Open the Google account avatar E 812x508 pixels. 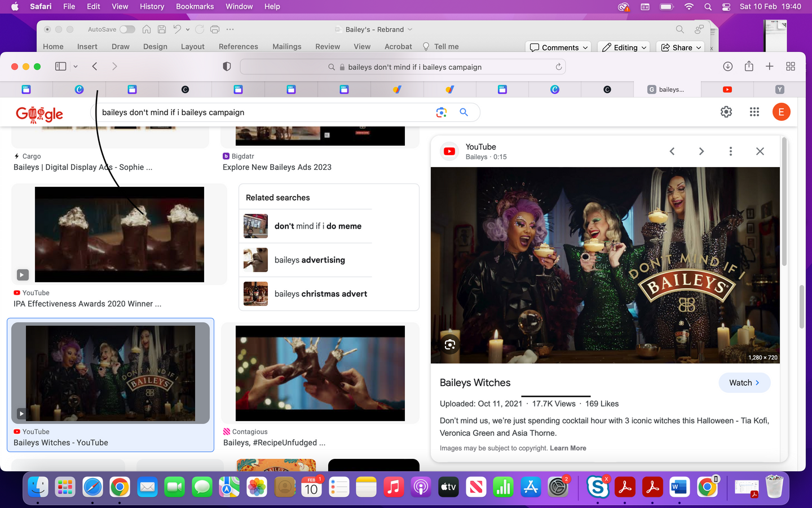(781, 112)
